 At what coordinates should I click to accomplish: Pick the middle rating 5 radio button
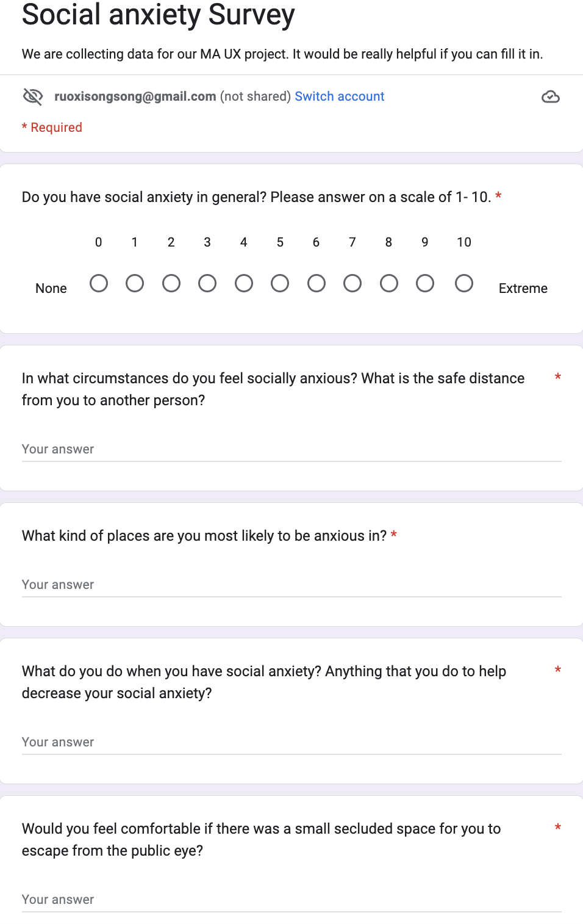(x=280, y=283)
